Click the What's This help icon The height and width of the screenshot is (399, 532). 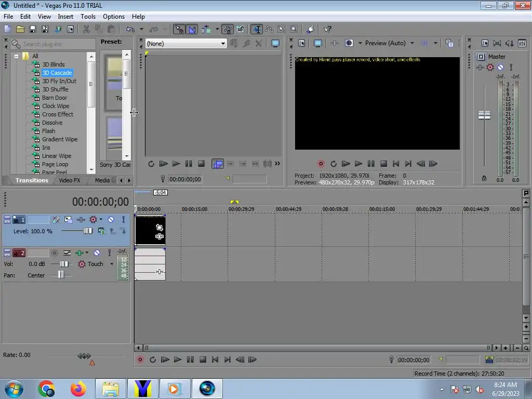[x=327, y=29]
